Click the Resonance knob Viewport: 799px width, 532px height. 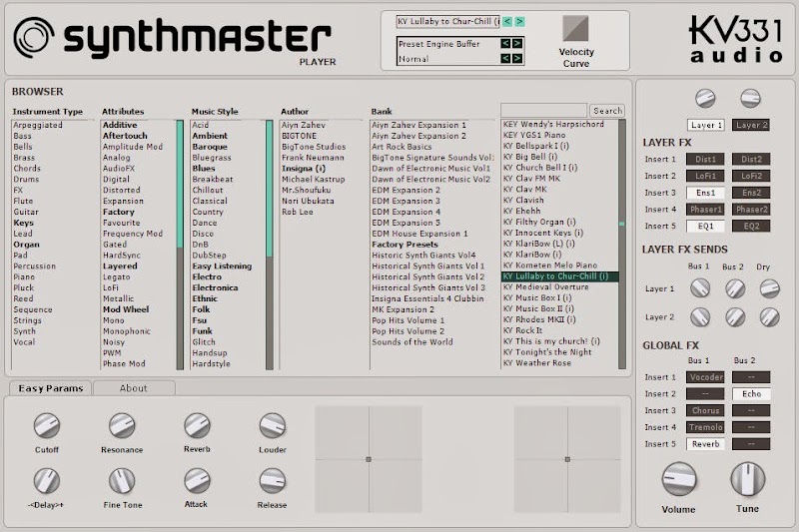point(122,425)
